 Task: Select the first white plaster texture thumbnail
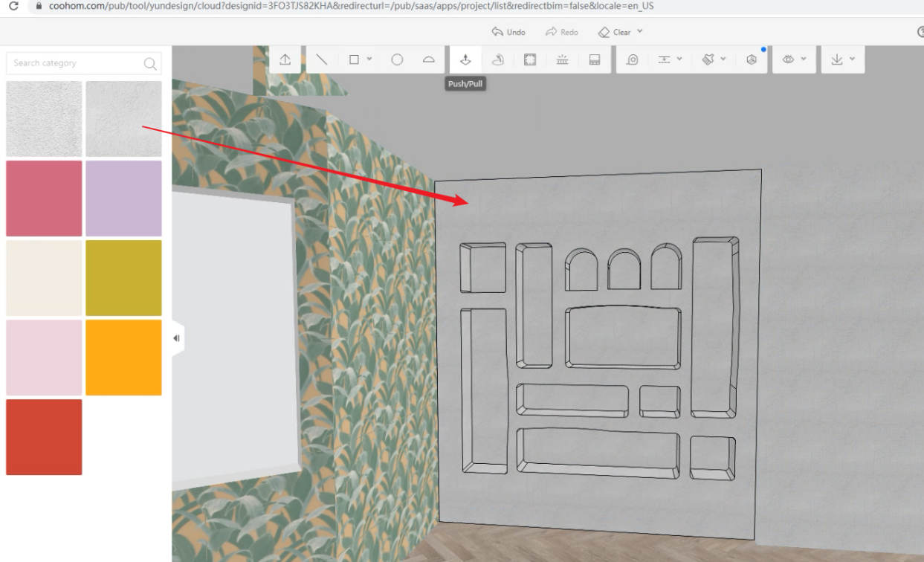pyautogui.click(x=44, y=119)
